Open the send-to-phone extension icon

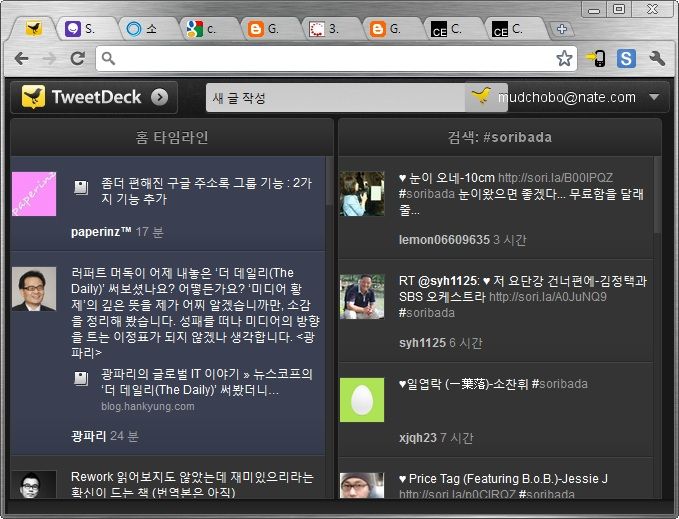pos(596,58)
